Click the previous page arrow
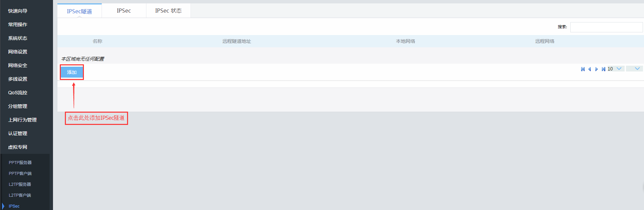The image size is (644, 210). point(590,69)
